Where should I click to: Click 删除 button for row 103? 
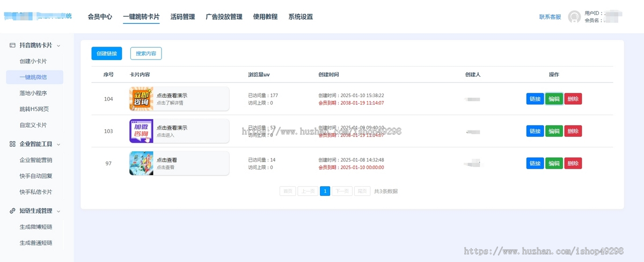tap(573, 131)
